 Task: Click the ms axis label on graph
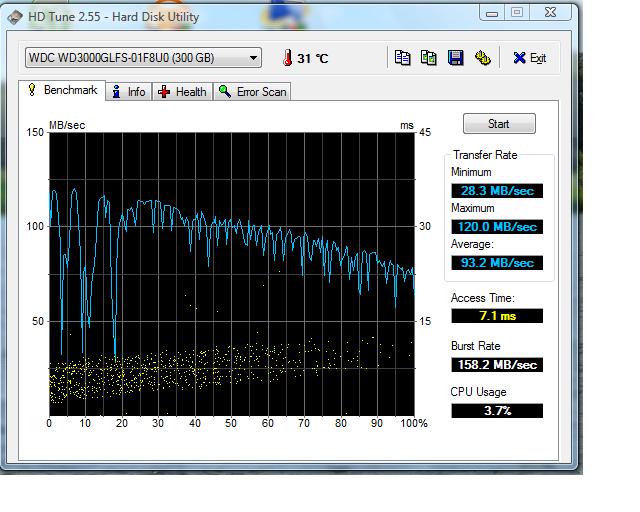tap(407, 125)
